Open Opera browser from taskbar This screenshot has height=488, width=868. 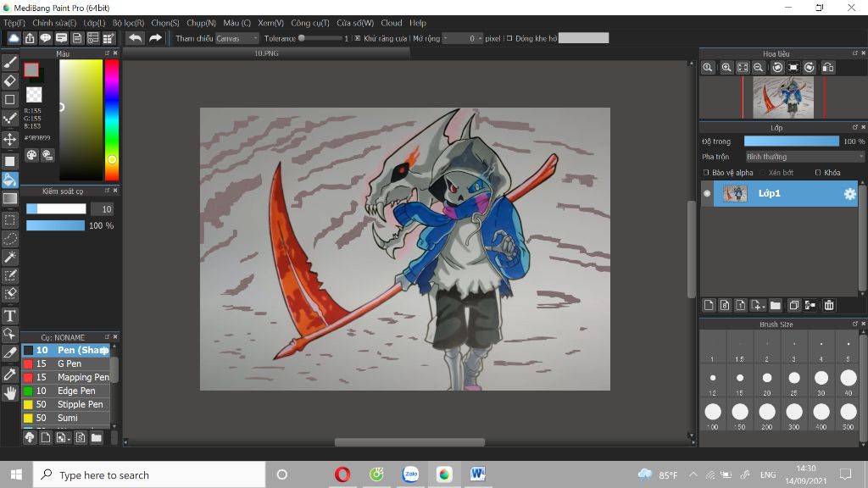(342, 474)
